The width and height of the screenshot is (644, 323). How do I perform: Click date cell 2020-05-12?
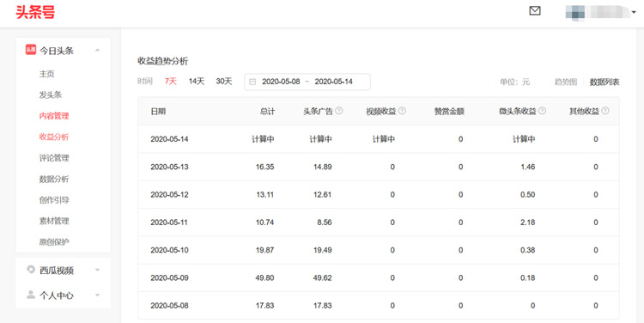169,195
